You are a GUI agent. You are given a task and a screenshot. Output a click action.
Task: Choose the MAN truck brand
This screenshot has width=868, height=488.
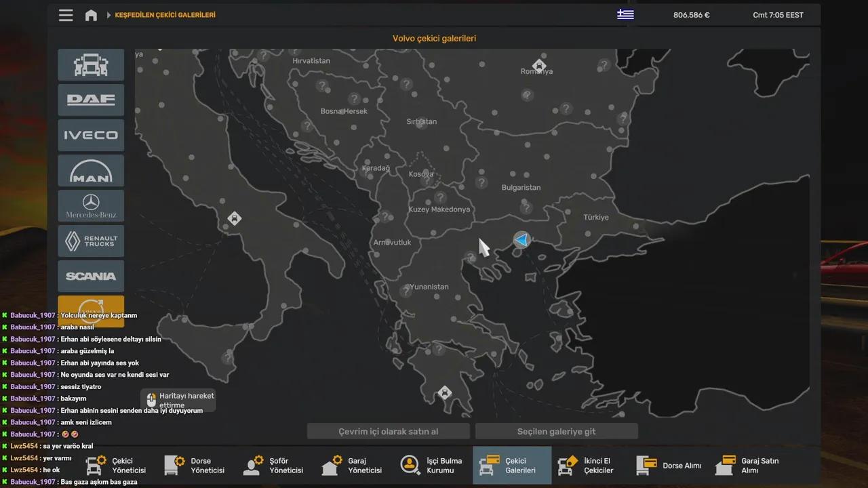point(91,170)
